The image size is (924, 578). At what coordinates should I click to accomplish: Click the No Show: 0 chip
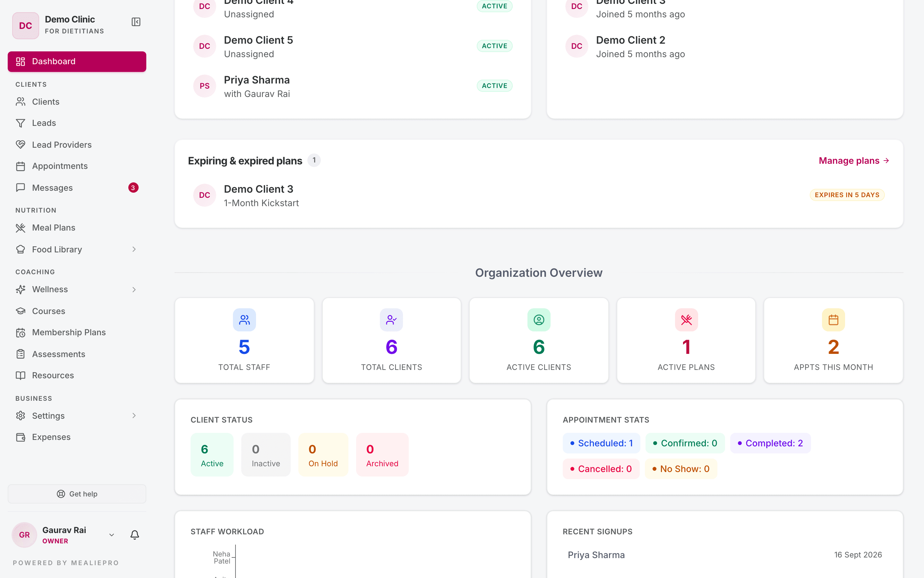pyautogui.click(x=681, y=469)
